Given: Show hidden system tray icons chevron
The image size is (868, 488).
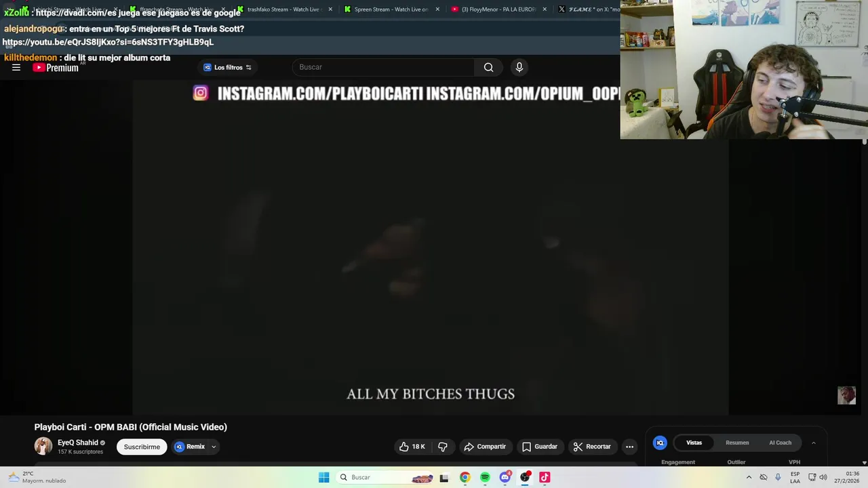Looking at the screenshot, I should click(749, 477).
